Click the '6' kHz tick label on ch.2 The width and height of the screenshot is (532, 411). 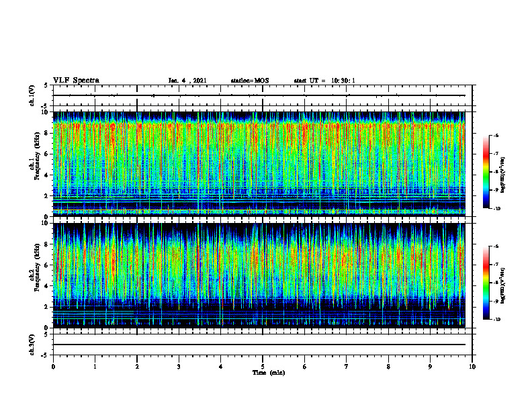pyautogui.click(x=47, y=265)
